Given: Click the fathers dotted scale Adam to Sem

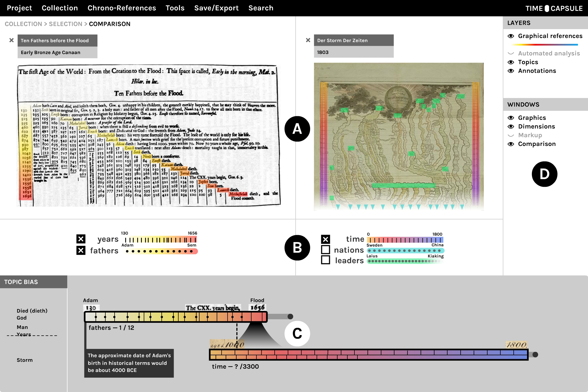Looking at the screenshot, I should pos(161,251).
